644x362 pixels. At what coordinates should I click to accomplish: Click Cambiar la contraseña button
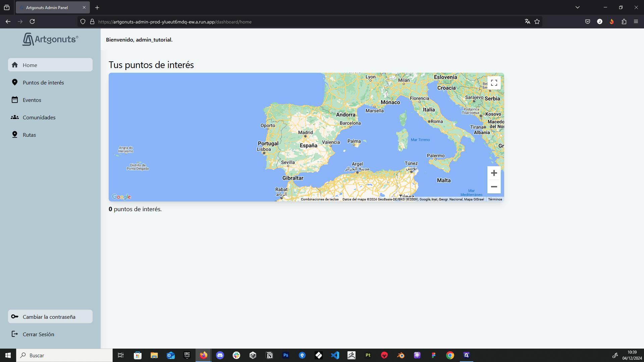pyautogui.click(x=50, y=317)
